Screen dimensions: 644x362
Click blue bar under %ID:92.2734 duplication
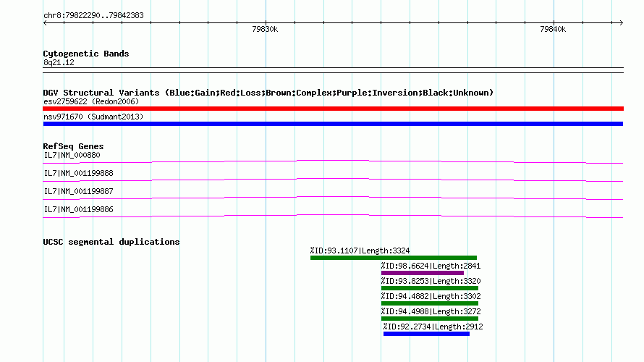coord(427,334)
